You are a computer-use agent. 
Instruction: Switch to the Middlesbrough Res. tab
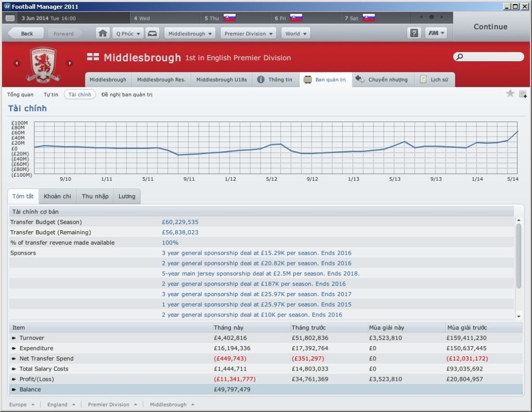(161, 79)
